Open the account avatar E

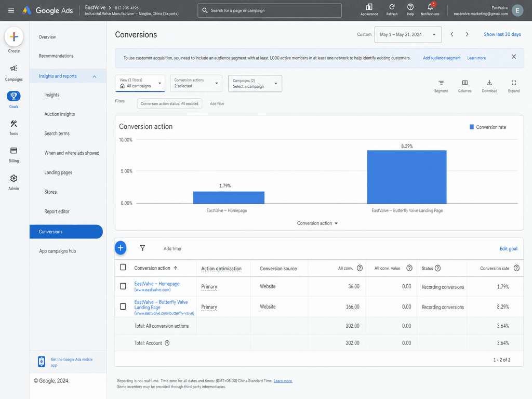517,10
